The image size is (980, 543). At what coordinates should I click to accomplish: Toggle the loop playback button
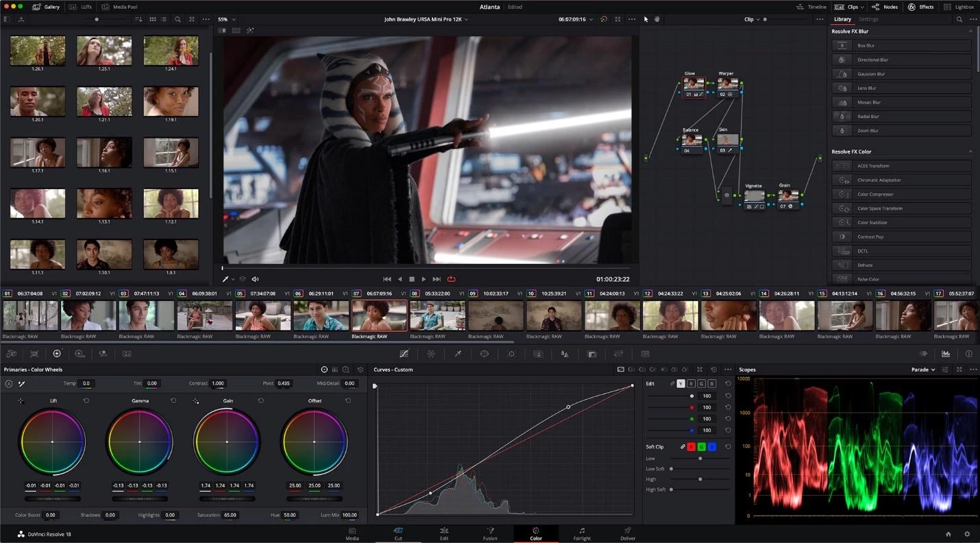[x=451, y=279]
